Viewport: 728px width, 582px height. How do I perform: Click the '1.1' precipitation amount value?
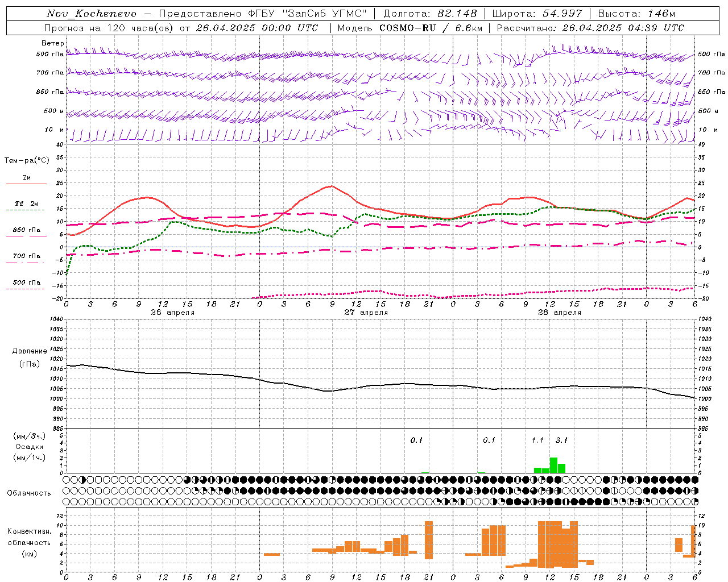(537, 440)
